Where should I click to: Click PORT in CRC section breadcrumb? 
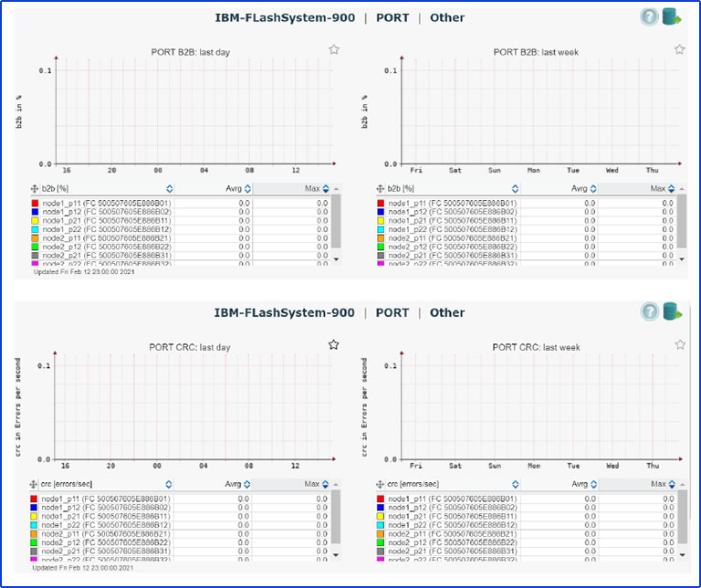coord(392,312)
